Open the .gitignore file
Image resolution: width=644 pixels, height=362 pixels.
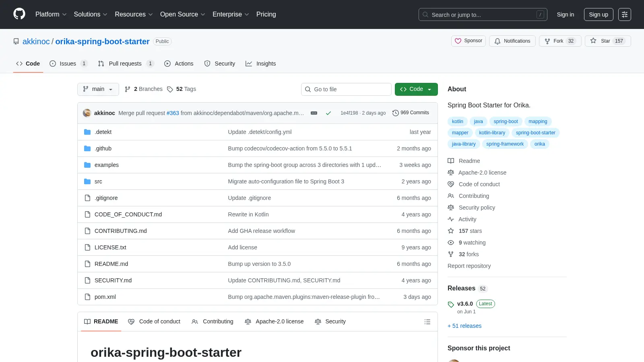pyautogui.click(x=106, y=198)
